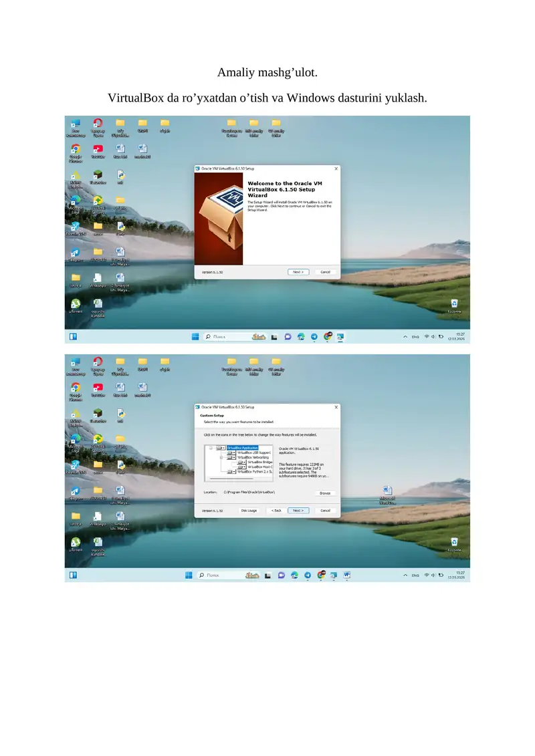Close the Custom Setup dialog window
This screenshot has width=535, height=756.
(x=336, y=407)
